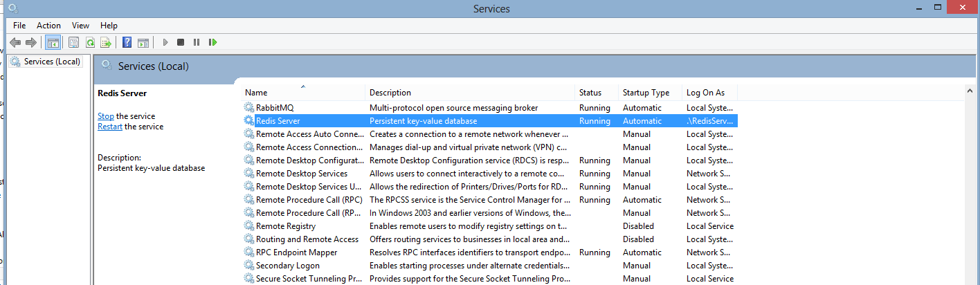The height and width of the screenshot is (285, 980).
Task: Click the scrollbar up arrow
Action: (x=972, y=91)
